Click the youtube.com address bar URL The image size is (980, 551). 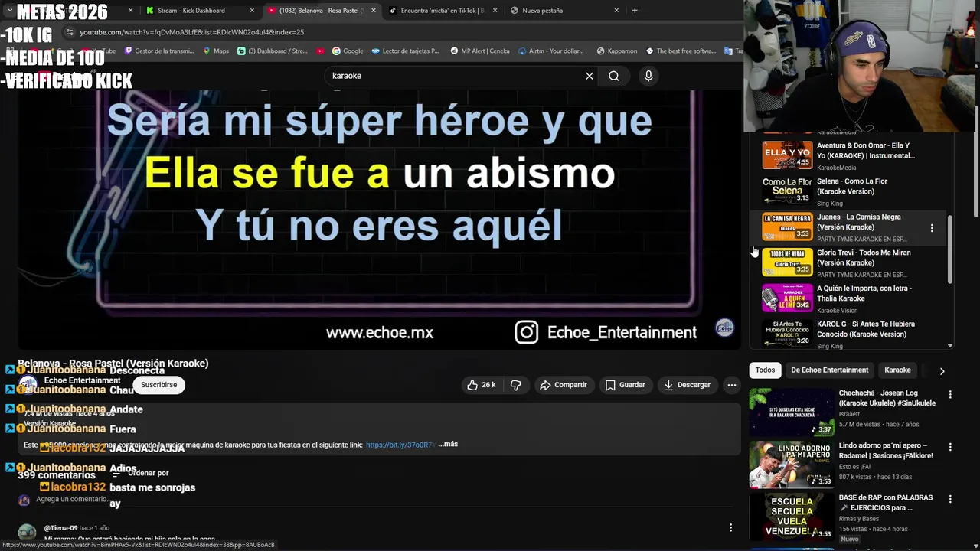coord(191,32)
